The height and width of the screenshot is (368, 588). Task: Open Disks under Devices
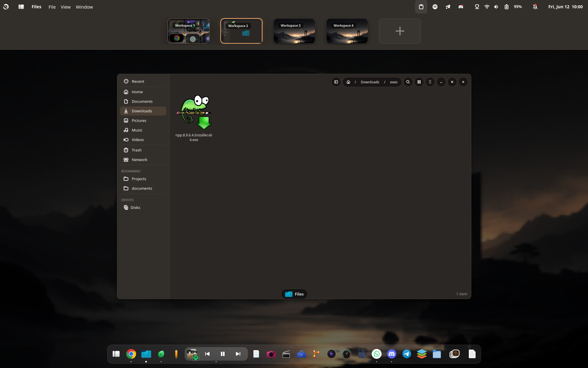click(x=143, y=207)
